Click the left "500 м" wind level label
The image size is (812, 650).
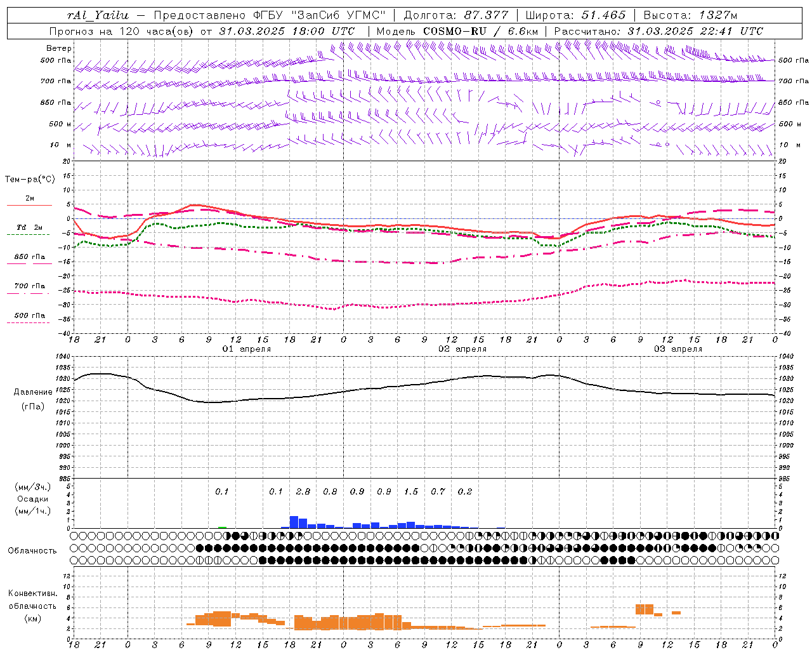pos(60,124)
